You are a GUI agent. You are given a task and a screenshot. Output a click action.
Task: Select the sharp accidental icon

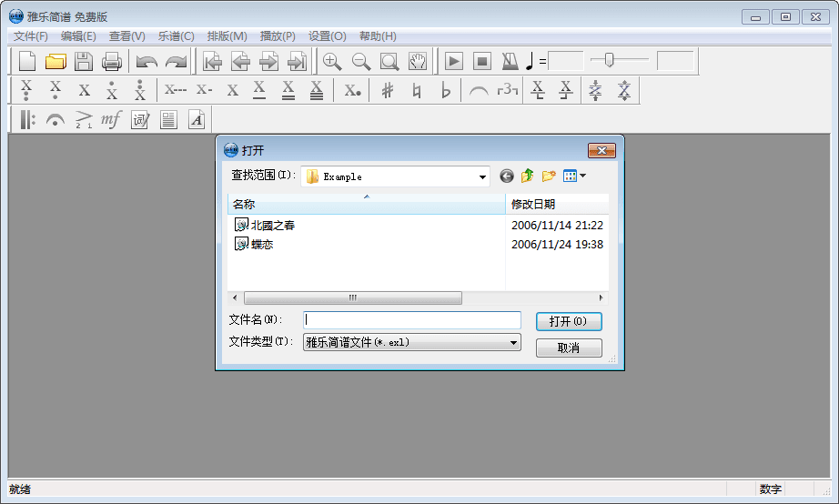click(388, 90)
